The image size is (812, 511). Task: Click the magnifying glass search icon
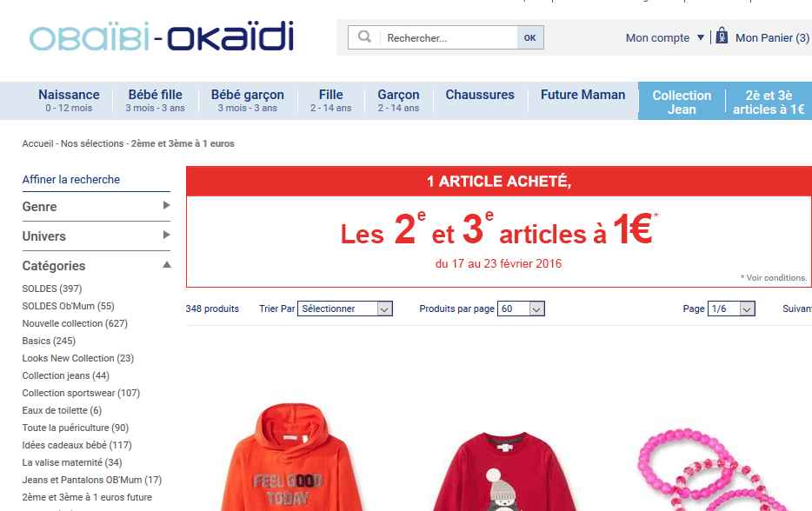pos(364,36)
